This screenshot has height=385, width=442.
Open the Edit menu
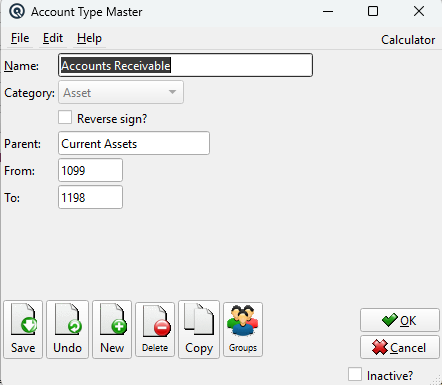point(53,38)
